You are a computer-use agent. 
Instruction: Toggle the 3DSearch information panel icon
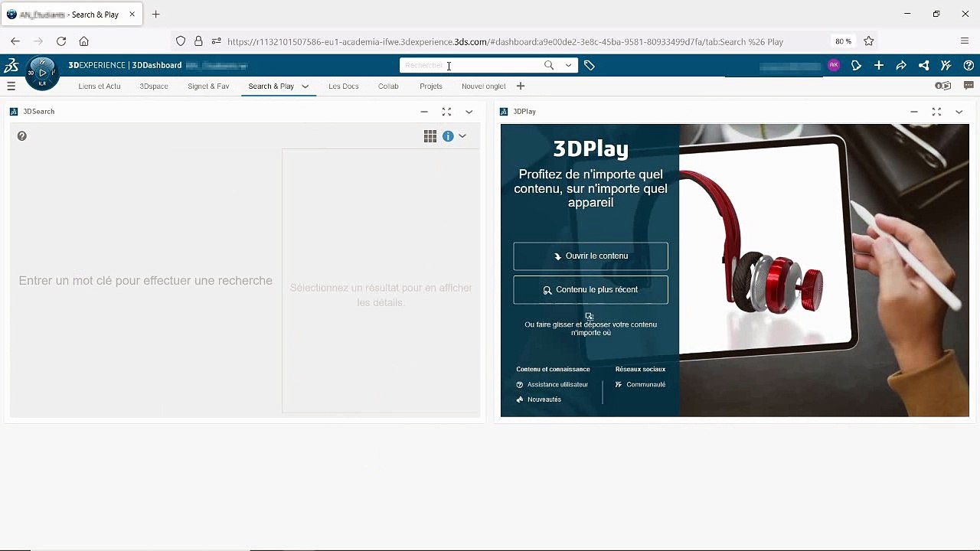[x=448, y=136]
